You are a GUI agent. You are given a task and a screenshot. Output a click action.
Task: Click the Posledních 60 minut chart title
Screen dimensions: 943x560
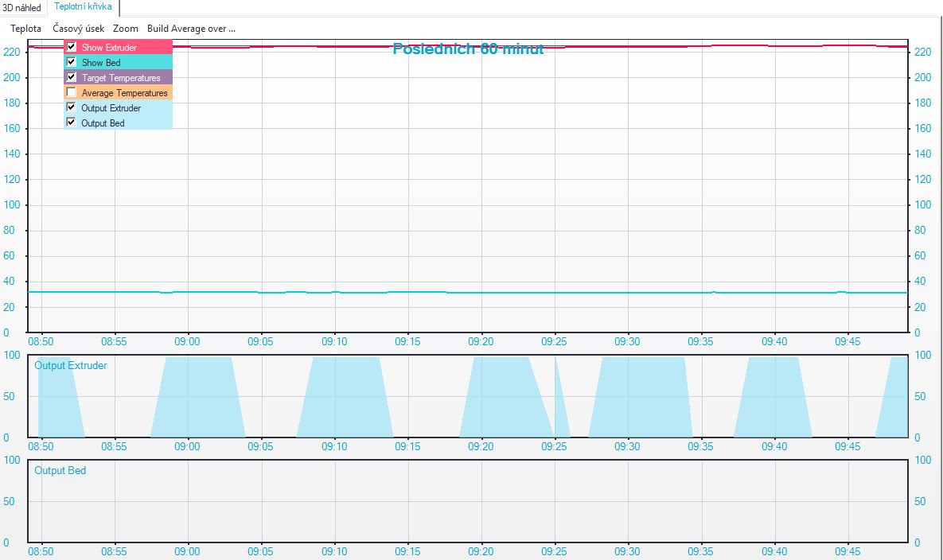click(x=468, y=49)
